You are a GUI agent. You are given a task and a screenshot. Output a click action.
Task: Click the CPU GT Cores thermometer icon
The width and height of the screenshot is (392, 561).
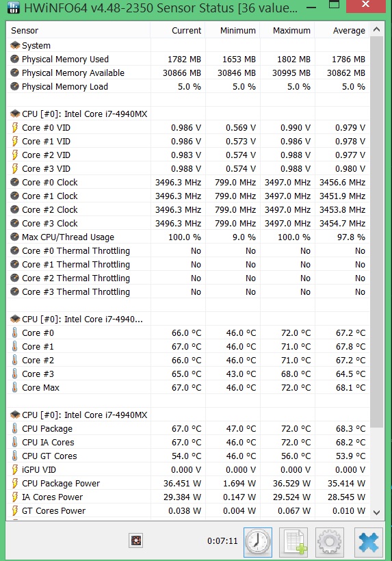(x=14, y=456)
